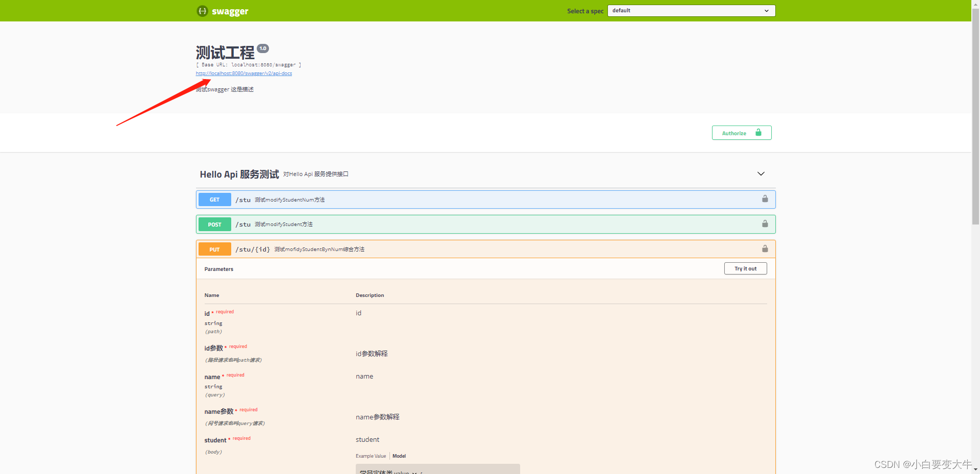Click the 'id参数解释' description text
The image size is (980, 474).
(372, 354)
